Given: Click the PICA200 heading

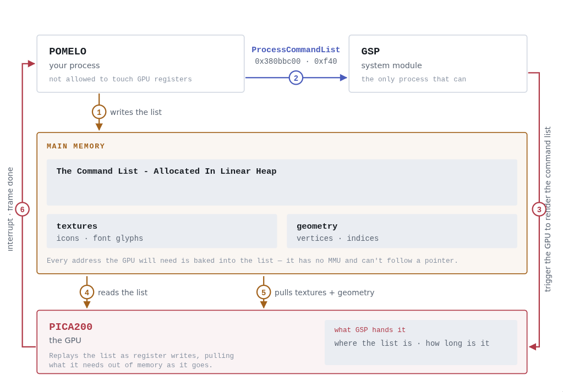Looking at the screenshot, I should click(x=71, y=327).
